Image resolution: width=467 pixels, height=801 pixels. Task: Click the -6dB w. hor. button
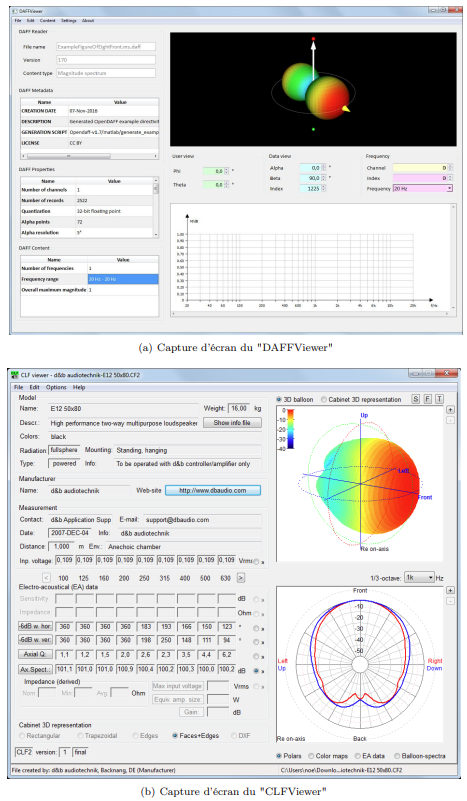tap(35, 626)
